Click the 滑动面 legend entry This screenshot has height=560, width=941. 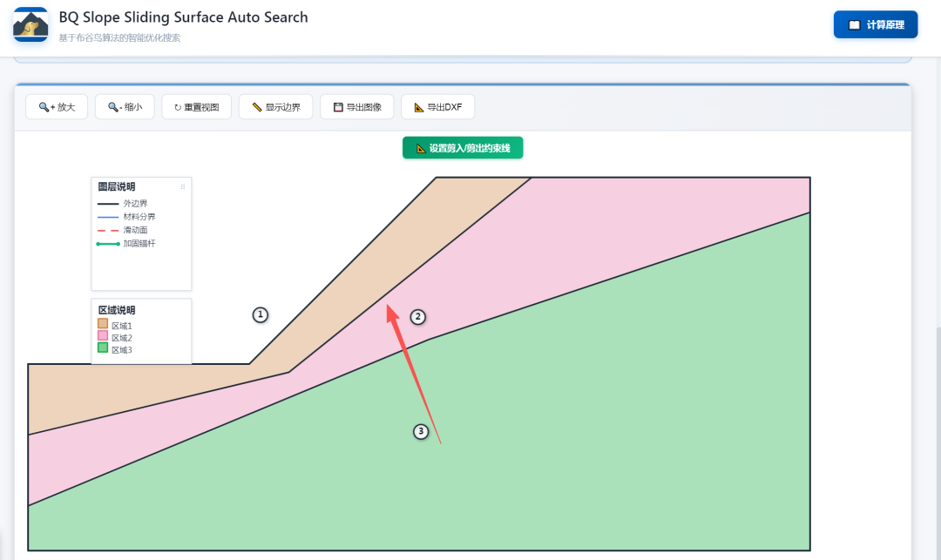click(x=123, y=230)
